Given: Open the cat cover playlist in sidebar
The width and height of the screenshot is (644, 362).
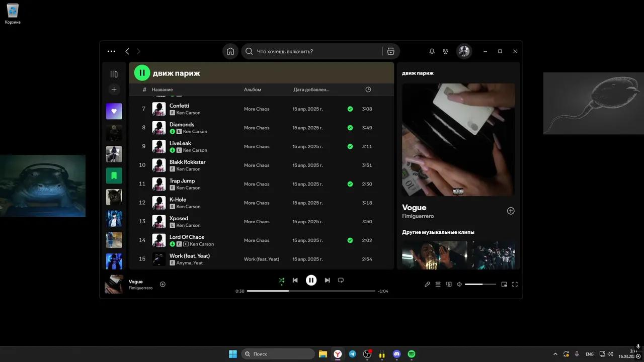Looking at the screenshot, I should point(114,197).
